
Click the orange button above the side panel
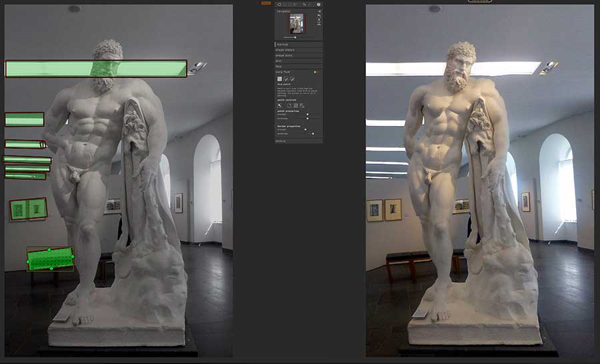[266, 3]
